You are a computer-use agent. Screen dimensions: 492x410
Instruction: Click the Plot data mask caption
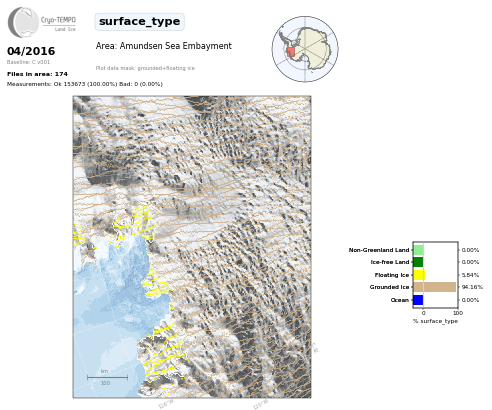click(x=145, y=68)
